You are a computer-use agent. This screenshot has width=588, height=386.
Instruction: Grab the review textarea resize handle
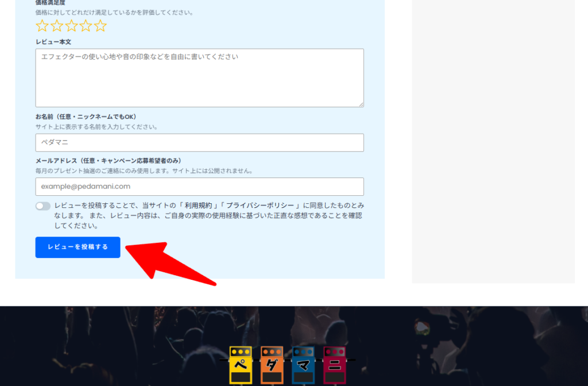pyautogui.click(x=361, y=104)
